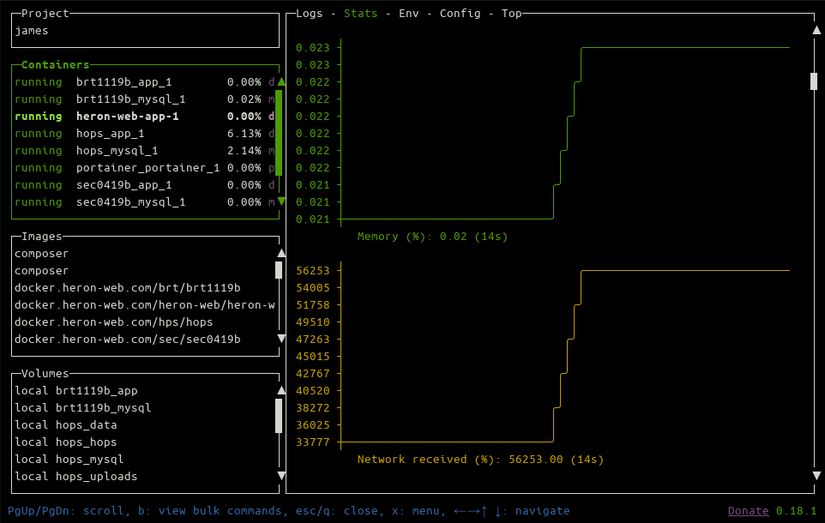This screenshot has height=523, width=825.
Task: Select container sec0419b_mysql_1
Action: pos(145,202)
